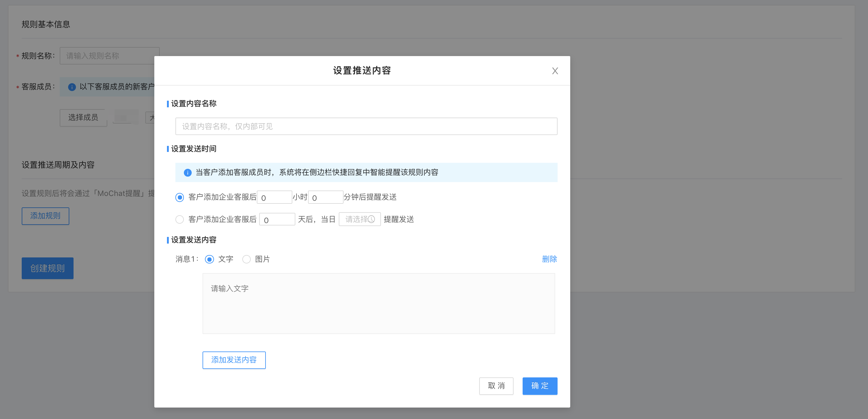Image resolution: width=868 pixels, height=419 pixels.
Task: Click the 设置发送时间 section heading
Action: [x=194, y=149]
